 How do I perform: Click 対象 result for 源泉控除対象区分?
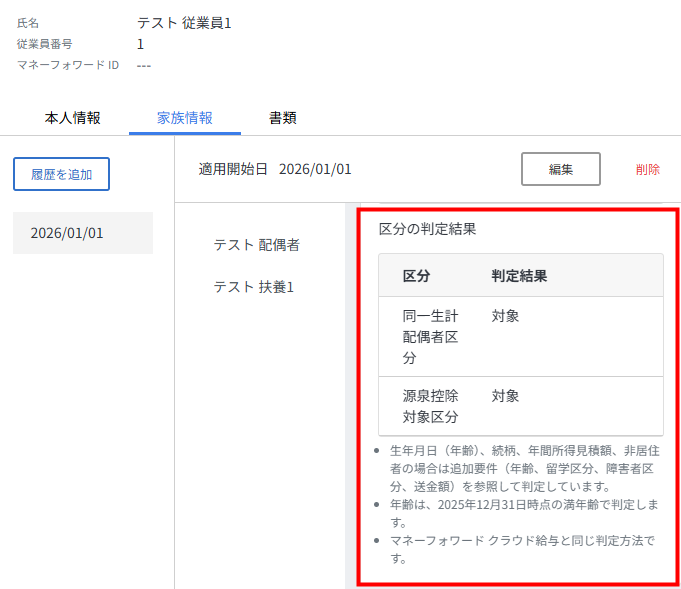pyautogui.click(x=505, y=396)
